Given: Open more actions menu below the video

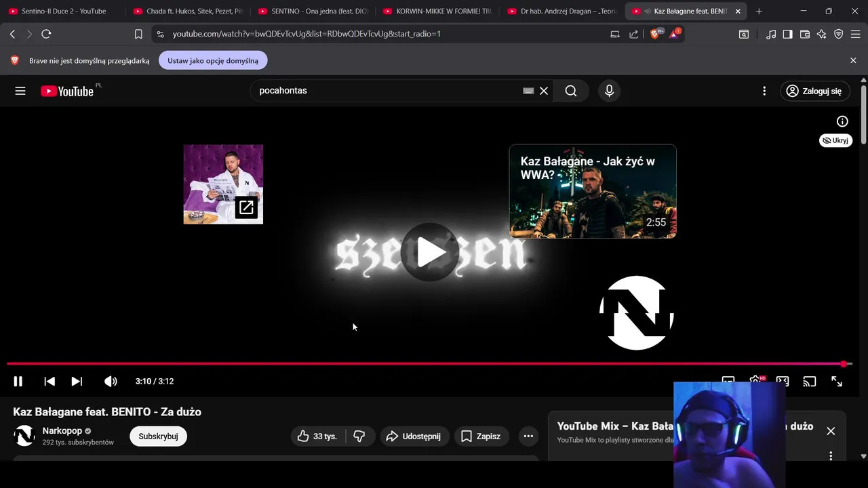Looking at the screenshot, I should click(528, 436).
